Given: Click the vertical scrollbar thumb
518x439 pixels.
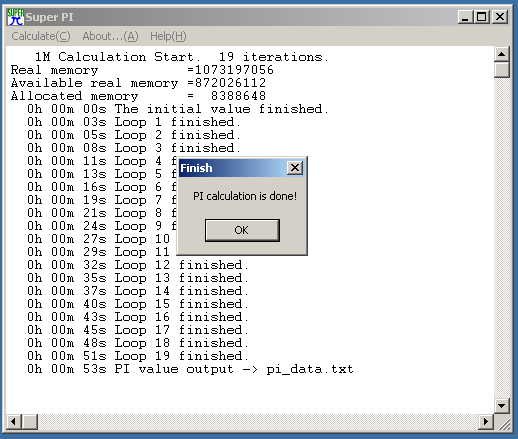Looking at the screenshot, I should [x=502, y=70].
